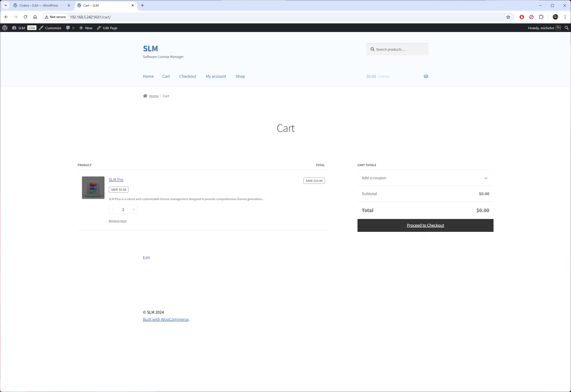The width and height of the screenshot is (571, 392).
Task: Open the Shop menu item
Action: [x=240, y=76]
